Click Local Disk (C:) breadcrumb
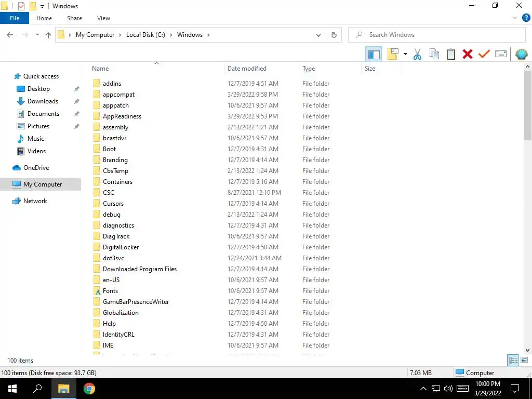The image size is (532, 399). click(145, 35)
